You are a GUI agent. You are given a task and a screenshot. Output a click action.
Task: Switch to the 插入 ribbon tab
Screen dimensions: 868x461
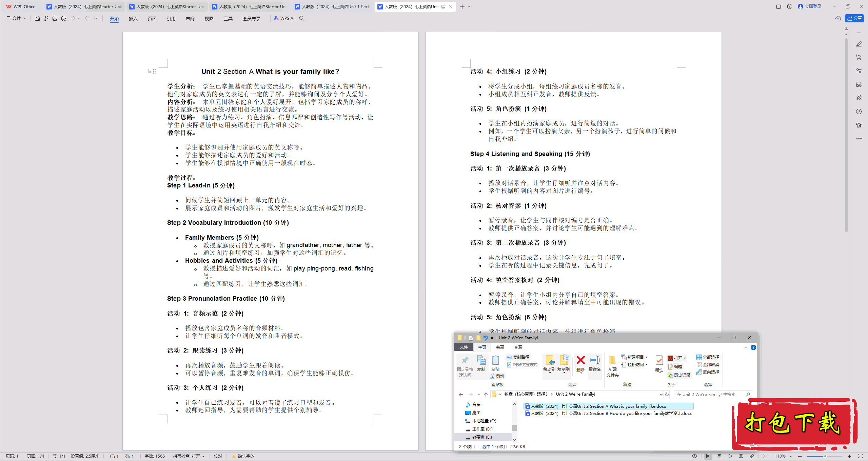tap(133, 19)
